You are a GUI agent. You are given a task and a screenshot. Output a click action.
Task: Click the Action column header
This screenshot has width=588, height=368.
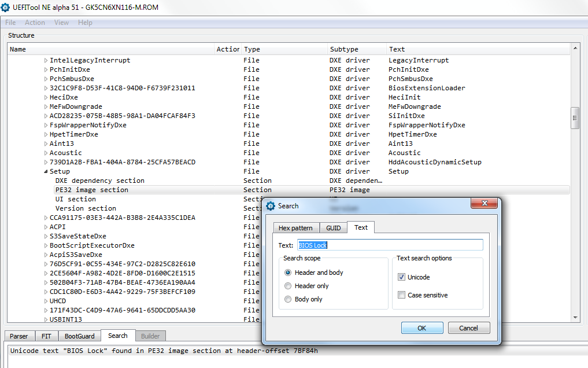[x=228, y=49]
